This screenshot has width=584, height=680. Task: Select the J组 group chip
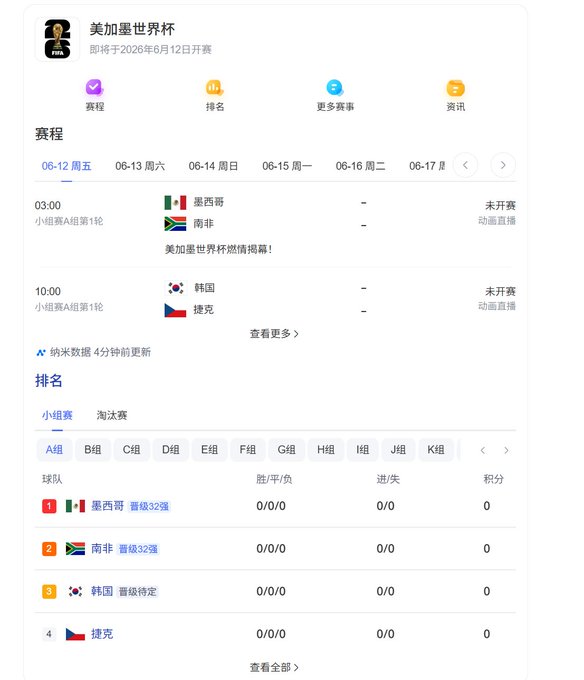point(398,450)
